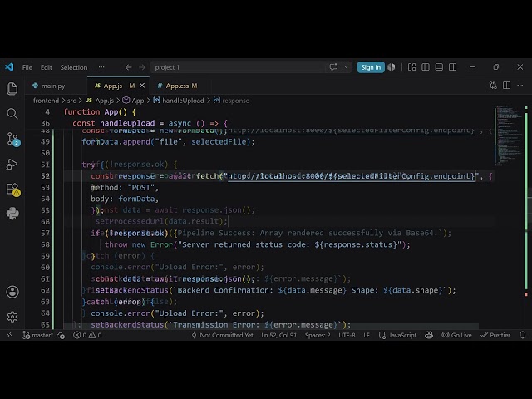Change the UTF-8 file encoding
The height and width of the screenshot is (399, 532).
click(x=347, y=335)
